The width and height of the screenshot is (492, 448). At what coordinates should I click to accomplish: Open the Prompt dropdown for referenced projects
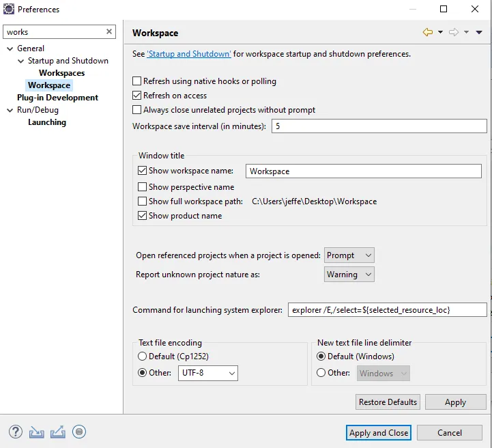(x=349, y=255)
